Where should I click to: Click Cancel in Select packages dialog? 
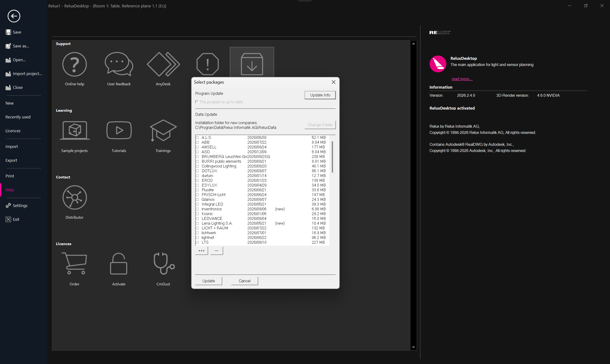pos(244,281)
